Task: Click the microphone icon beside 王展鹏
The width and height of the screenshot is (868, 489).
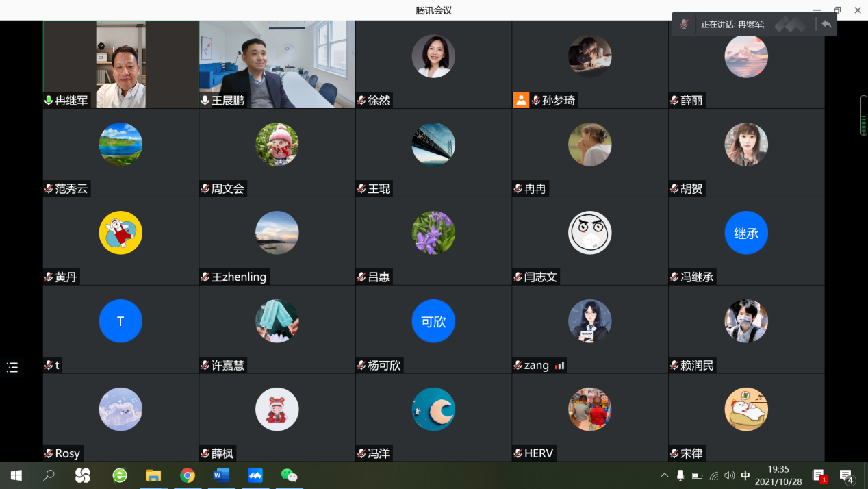Action: click(205, 101)
